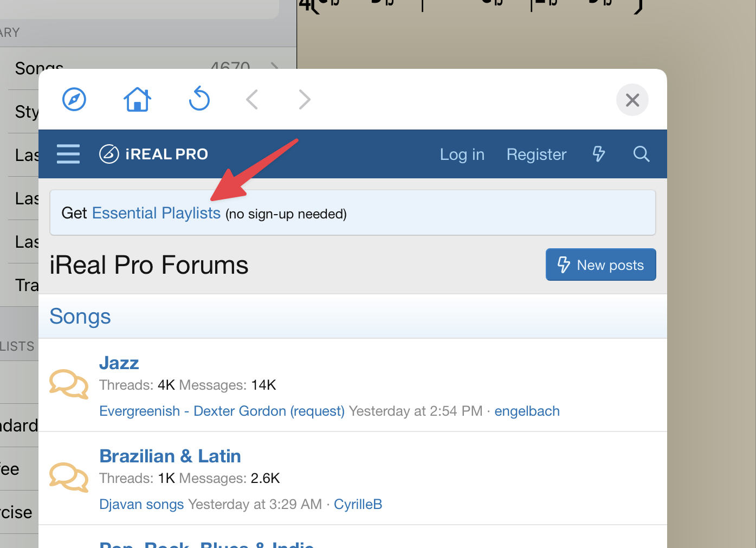756x548 pixels.
Task: Open the Essential Playlists link
Action: pos(156,213)
